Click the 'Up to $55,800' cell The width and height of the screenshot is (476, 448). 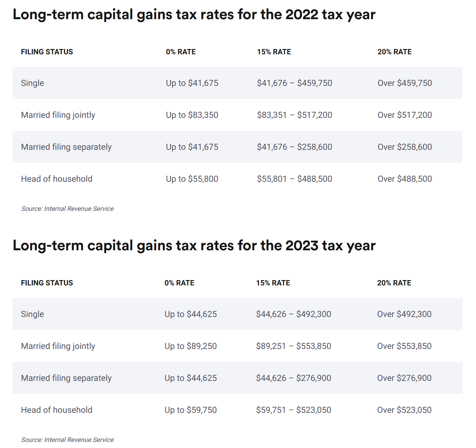(x=192, y=179)
